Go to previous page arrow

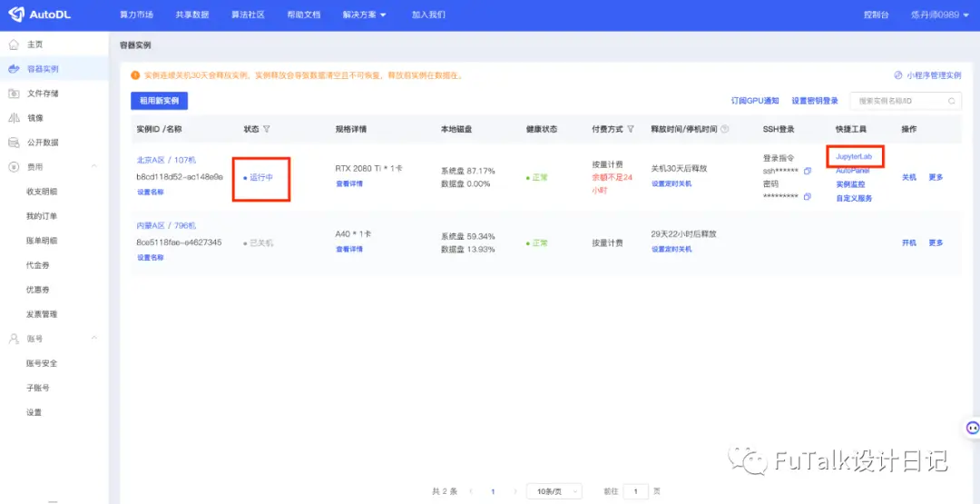pos(471,491)
